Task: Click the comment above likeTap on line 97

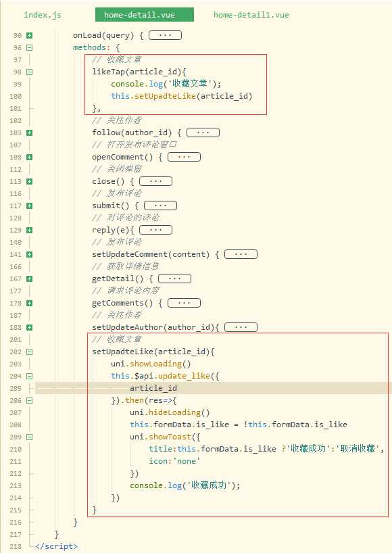Action: [x=116, y=59]
